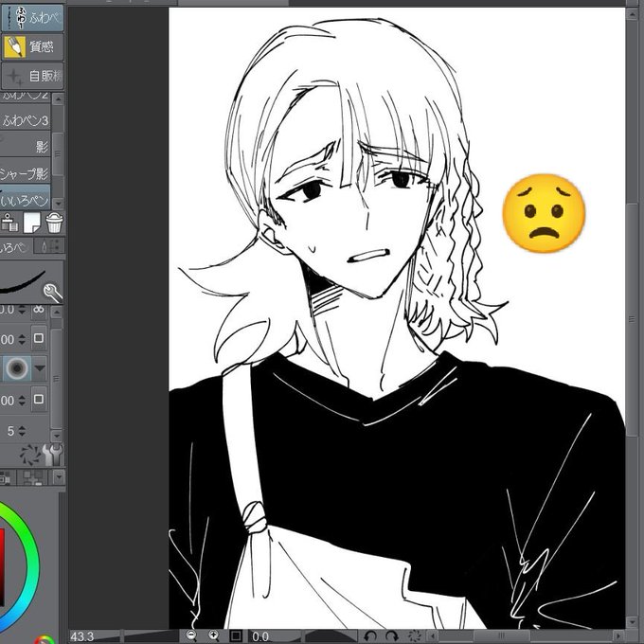
Task: Open square dynamics button in second property row
Action: click(39, 338)
